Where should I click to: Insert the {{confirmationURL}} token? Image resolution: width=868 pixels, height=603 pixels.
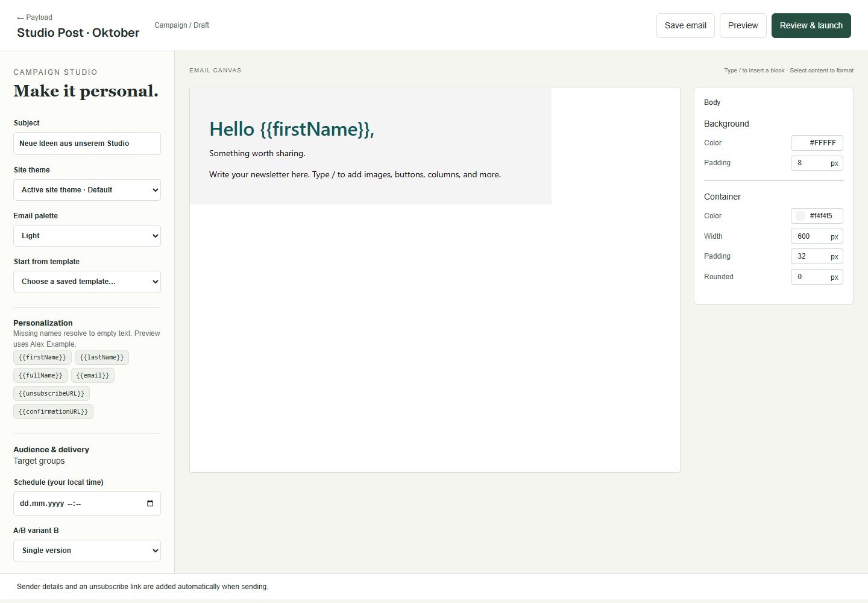pos(53,412)
